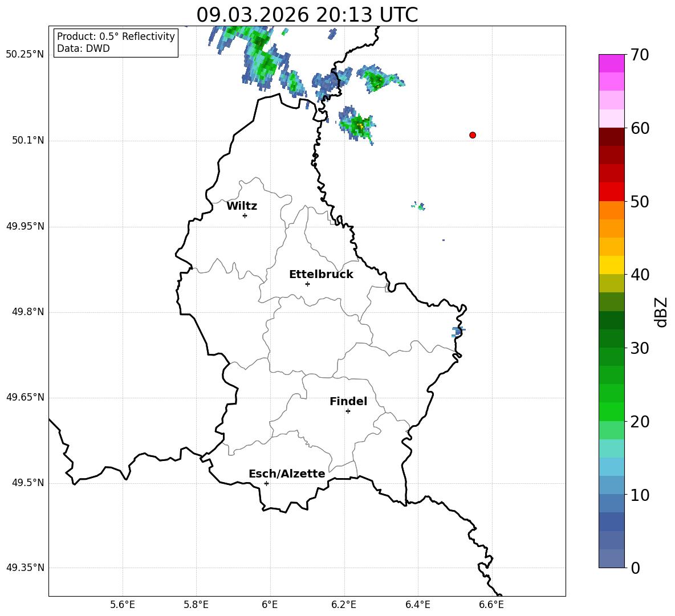Click the Ettelbruck city label

pyautogui.click(x=321, y=275)
